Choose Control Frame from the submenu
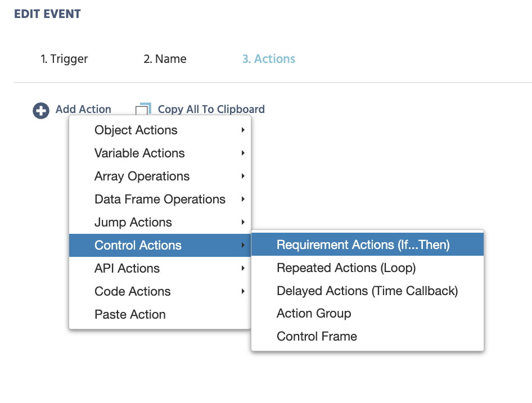Viewport: 532px width, 403px height. click(367, 337)
